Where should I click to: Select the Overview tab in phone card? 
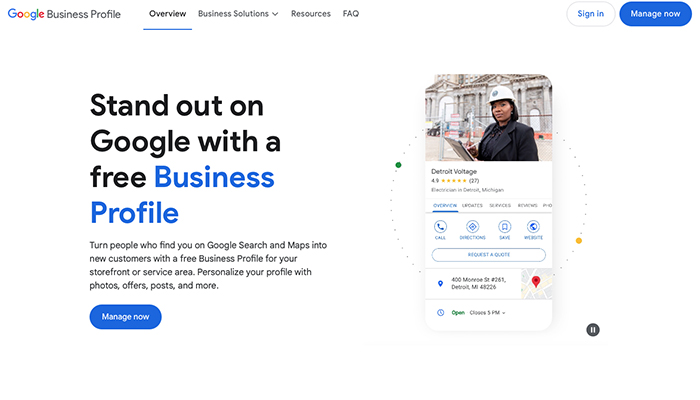click(445, 206)
